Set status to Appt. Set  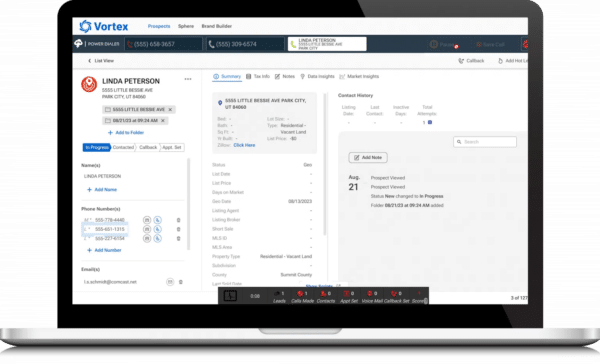[172, 147]
